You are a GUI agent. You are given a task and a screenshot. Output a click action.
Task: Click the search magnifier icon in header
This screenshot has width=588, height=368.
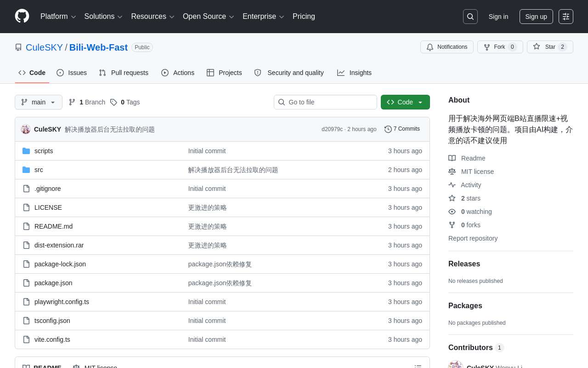[470, 17]
